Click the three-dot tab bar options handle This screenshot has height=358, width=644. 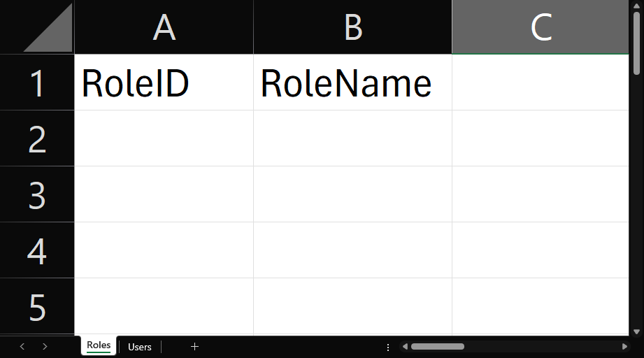pos(388,347)
